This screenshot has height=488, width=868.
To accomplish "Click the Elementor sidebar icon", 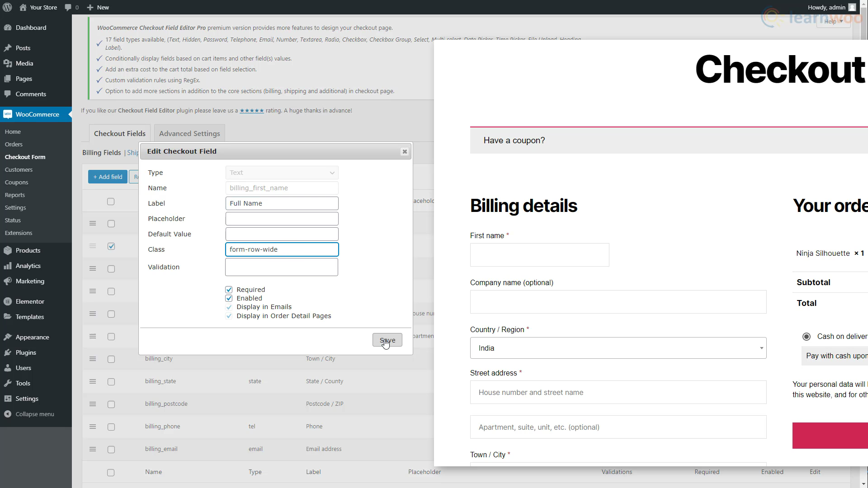I will (8, 301).
